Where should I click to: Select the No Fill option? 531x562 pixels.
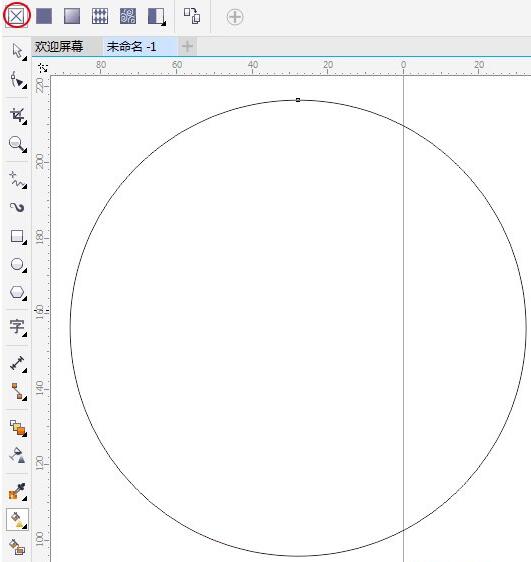coord(16,16)
